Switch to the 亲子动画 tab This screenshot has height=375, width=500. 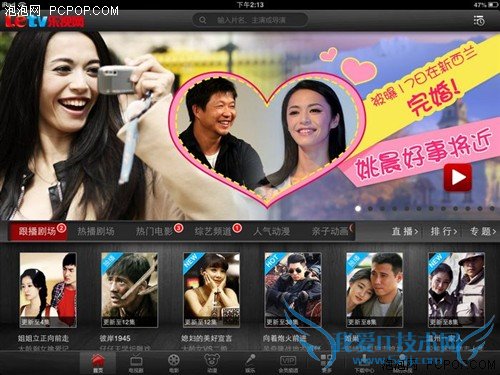pos(330,231)
